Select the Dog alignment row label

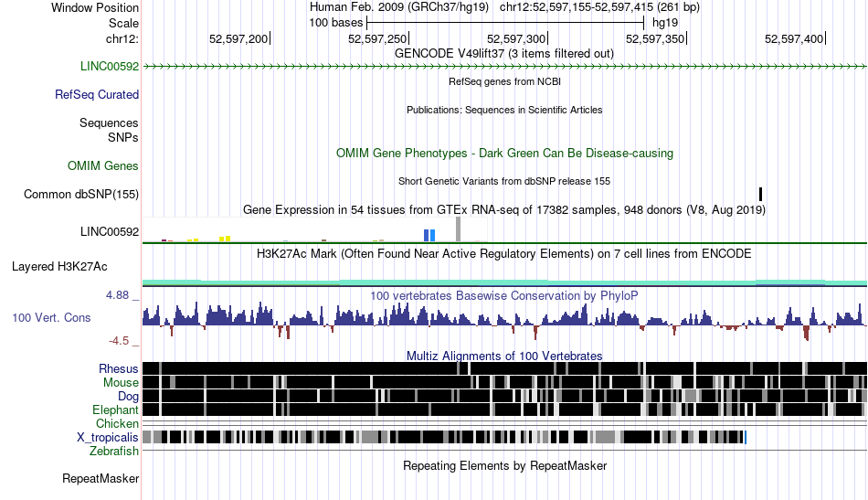(128, 397)
